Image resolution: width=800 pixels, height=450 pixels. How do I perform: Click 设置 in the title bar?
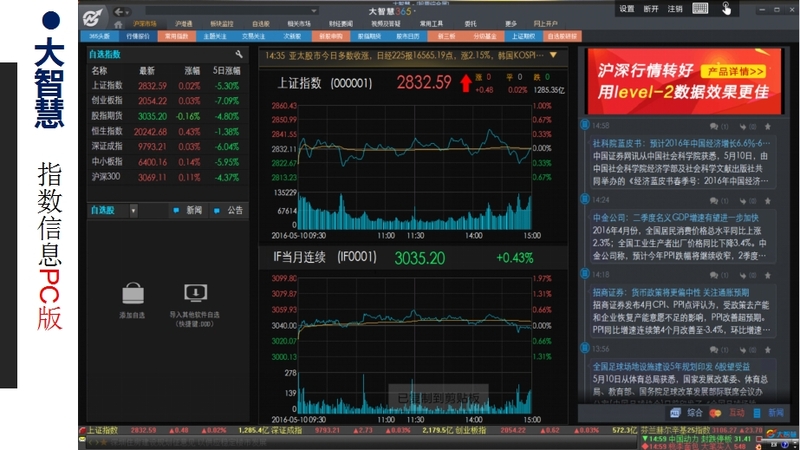click(627, 9)
